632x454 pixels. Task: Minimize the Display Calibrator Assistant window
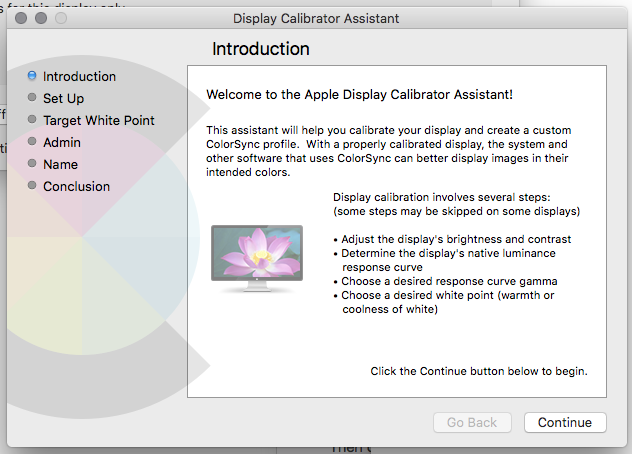(x=41, y=18)
